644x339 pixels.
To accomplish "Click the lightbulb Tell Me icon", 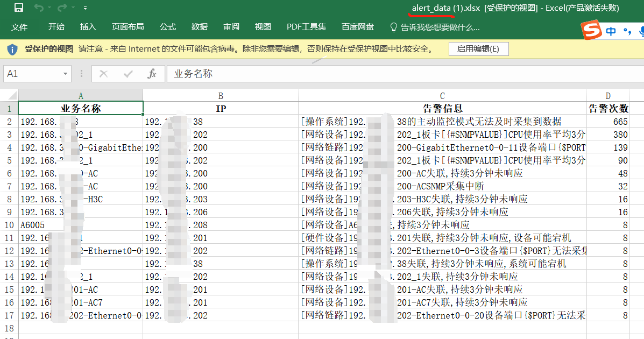I will click(393, 27).
